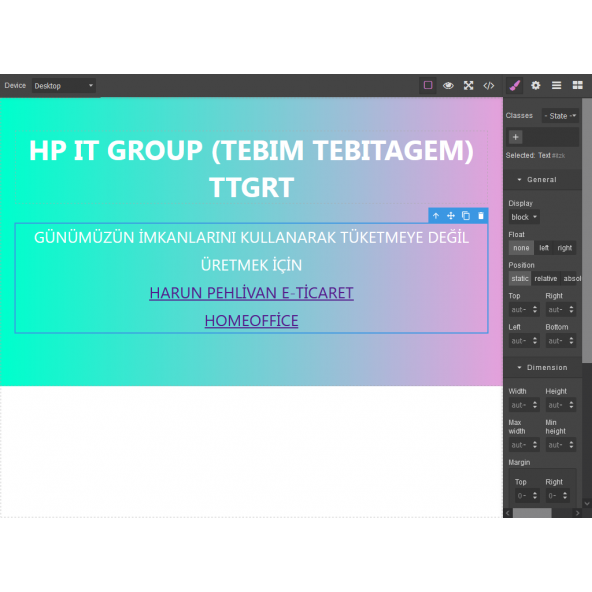Click the Bottom position stepper arrows
The width and height of the screenshot is (592, 592).
(x=572, y=341)
